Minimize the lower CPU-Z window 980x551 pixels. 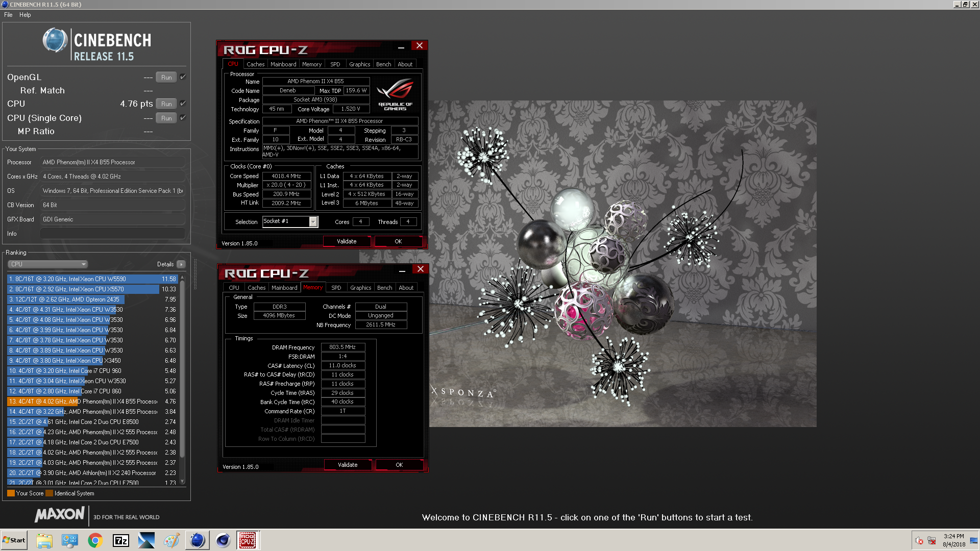(x=402, y=270)
